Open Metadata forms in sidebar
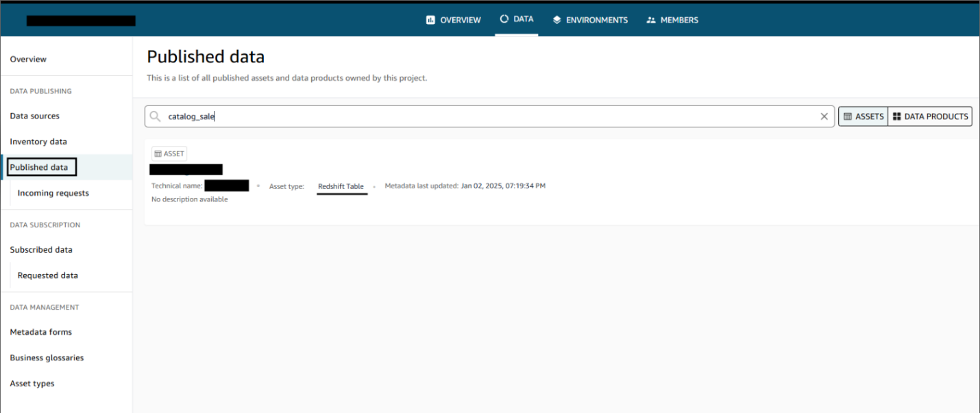Viewport: 980px width, 413px height. point(40,332)
